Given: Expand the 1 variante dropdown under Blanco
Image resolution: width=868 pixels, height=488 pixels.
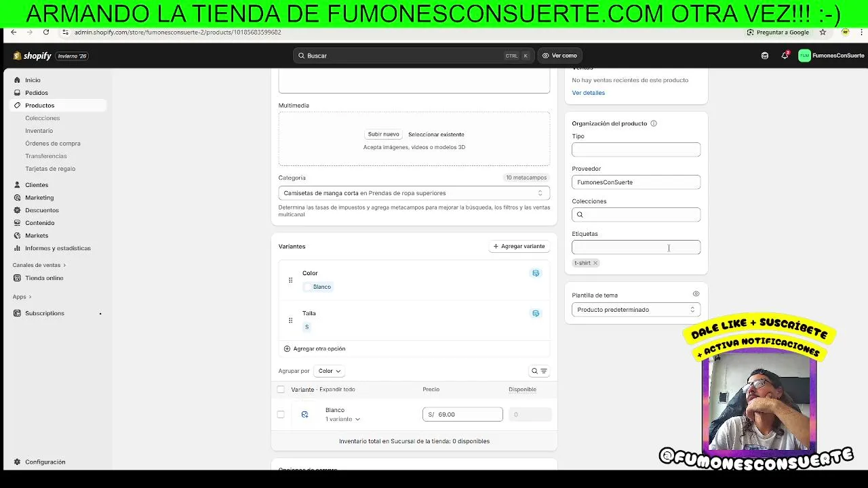Looking at the screenshot, I should (x=342, y=419).
